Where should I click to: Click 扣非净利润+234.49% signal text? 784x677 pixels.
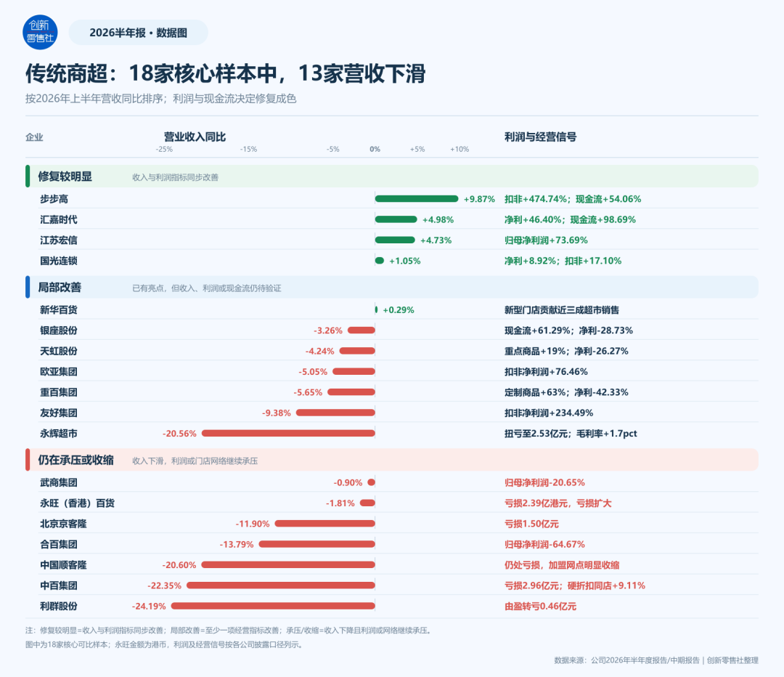[549, 413]
